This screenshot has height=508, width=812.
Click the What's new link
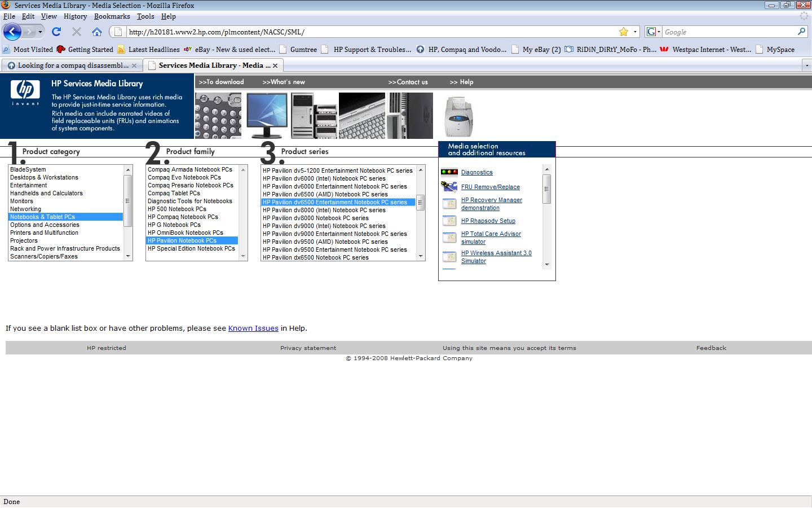[x=284, y=82]
